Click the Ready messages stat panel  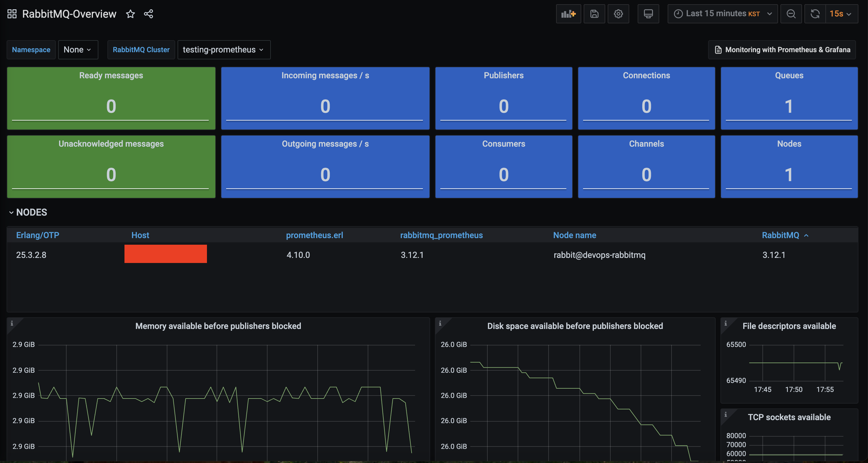coord(111,98)
